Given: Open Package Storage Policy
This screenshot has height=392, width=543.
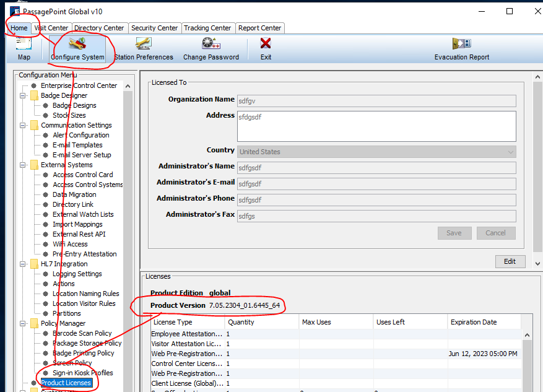Looking at the screenshot, I should pyautogui.click(x=87, y=344).
